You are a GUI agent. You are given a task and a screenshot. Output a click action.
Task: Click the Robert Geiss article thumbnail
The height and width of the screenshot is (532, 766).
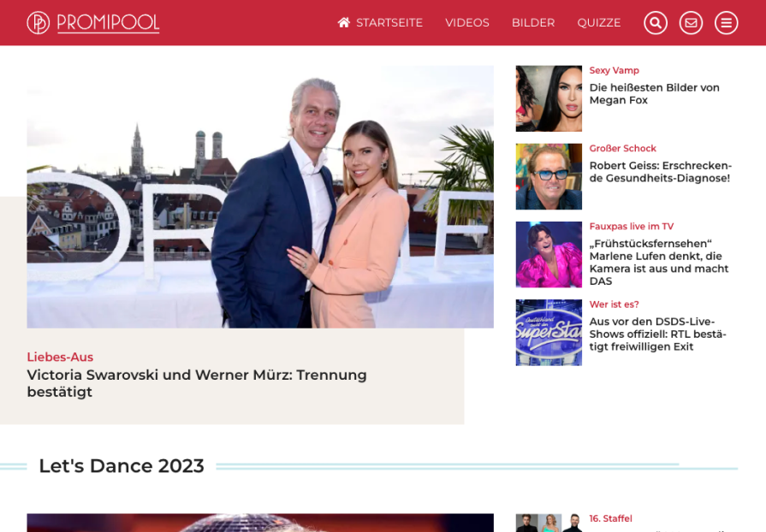(549, 176)
